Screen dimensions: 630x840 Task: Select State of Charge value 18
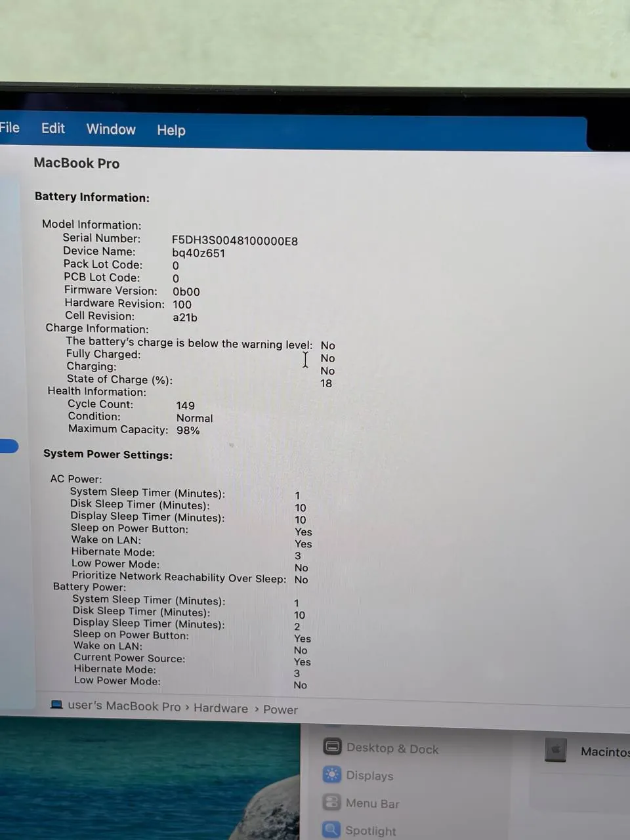coord(326,383)
